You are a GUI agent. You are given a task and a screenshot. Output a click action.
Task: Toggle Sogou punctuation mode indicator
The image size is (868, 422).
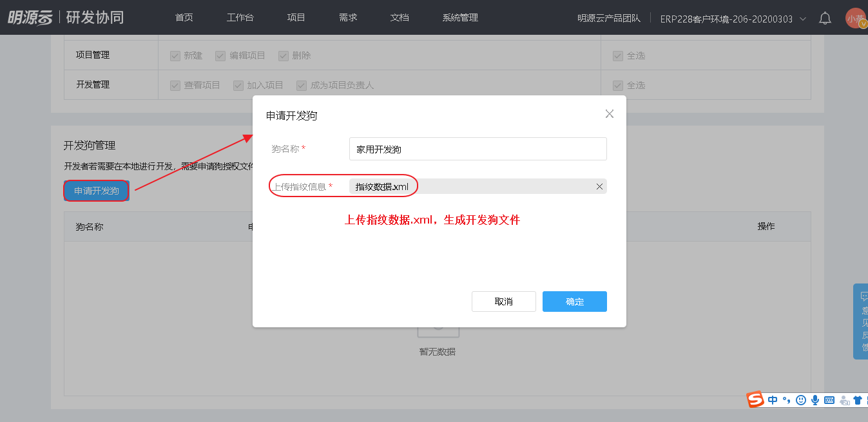(x=787, y=400)
